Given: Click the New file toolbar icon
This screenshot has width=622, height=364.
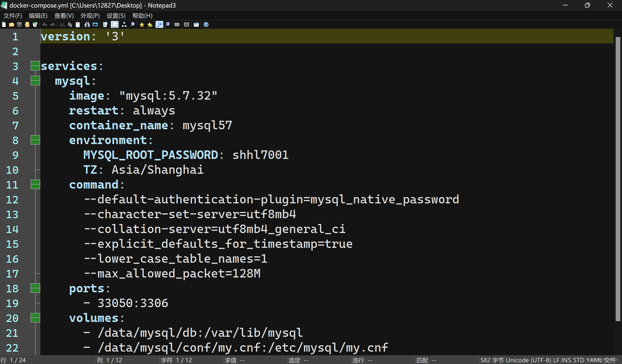Looking at the screenshot, I should [x=4, y=25].
